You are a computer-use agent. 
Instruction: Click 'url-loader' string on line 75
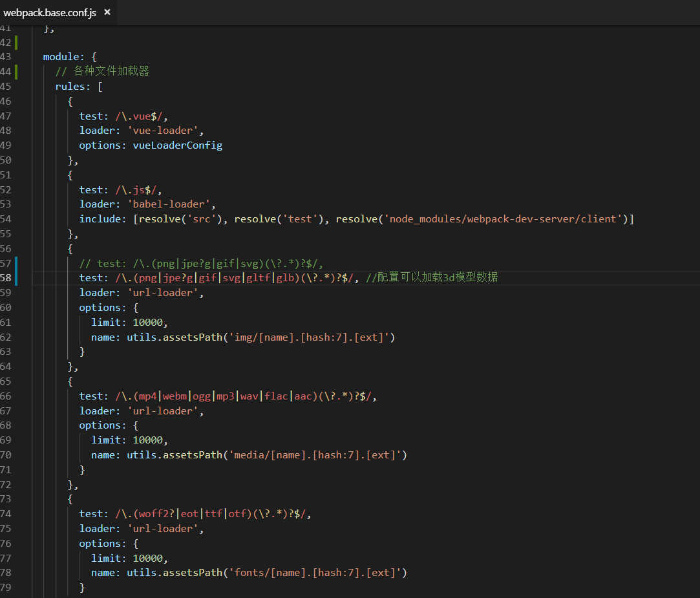click(x=162, y=529)
